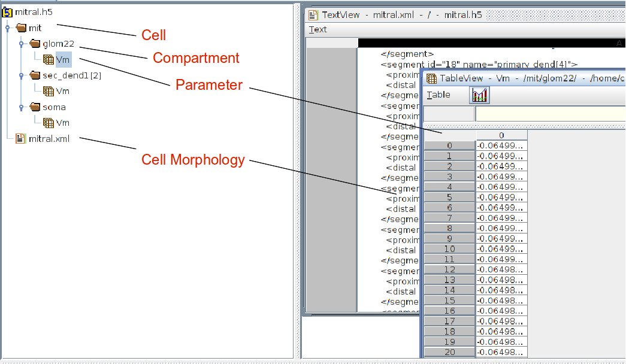Image resolution: width=626 pixels, height=364 pixels.
Task: Collapse the soma tree node
Action: 22,107
